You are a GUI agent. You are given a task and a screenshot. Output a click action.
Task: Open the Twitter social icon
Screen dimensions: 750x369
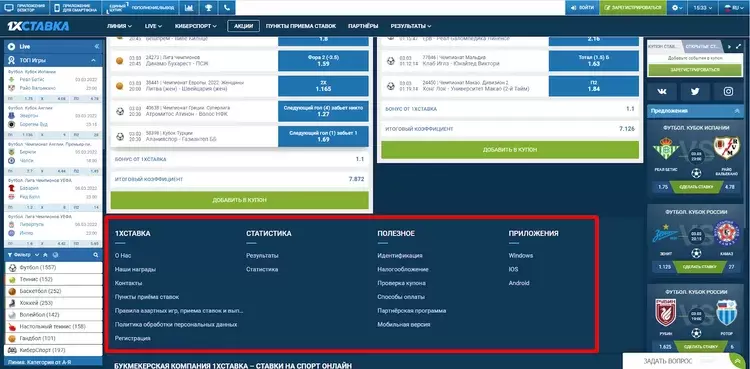(695, 91)
